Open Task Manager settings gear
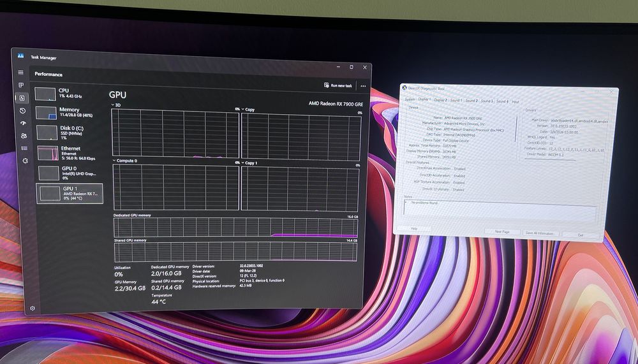 point(32,309)
